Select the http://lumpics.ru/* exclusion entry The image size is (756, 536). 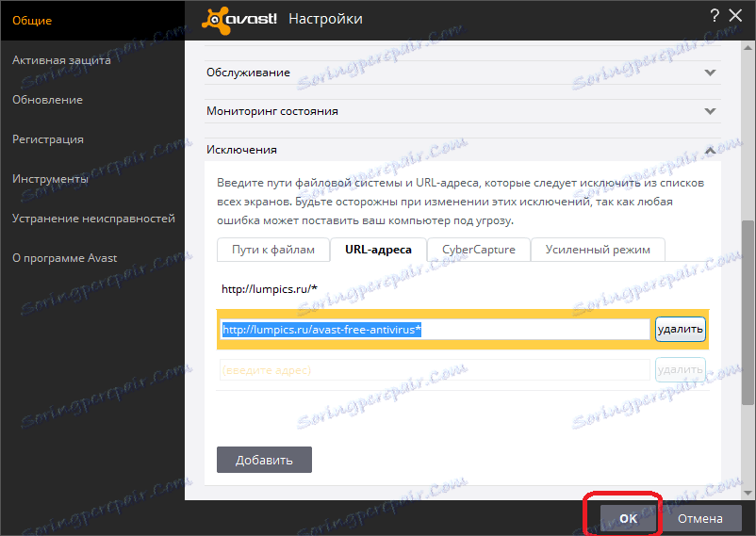pos(270,289)
